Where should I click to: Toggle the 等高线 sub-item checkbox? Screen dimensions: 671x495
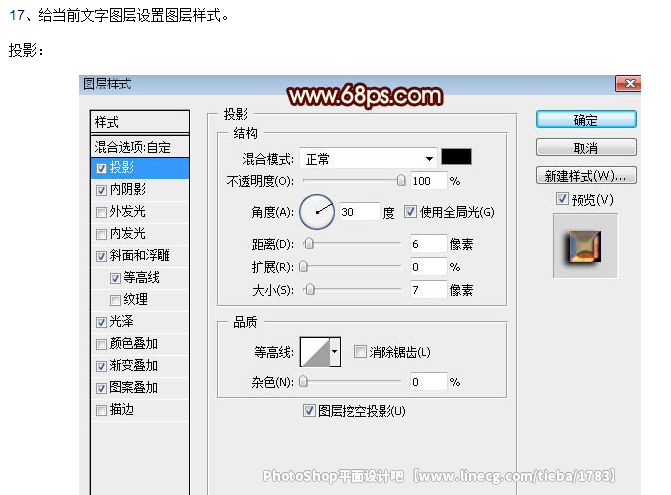[x=115, y=279]
